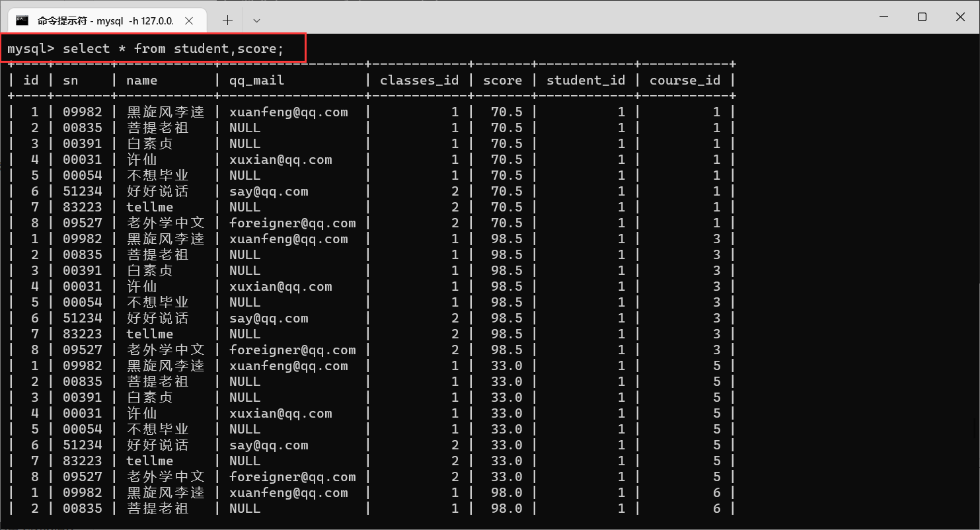Viewport: 980px width, 530px height.
Task: Maximize the terminal window
Action: [922, 17]
